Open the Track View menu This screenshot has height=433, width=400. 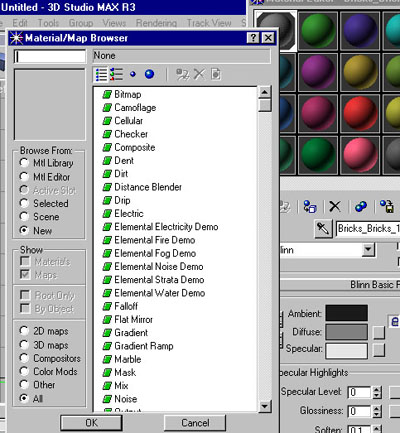(x=209, y=23)
